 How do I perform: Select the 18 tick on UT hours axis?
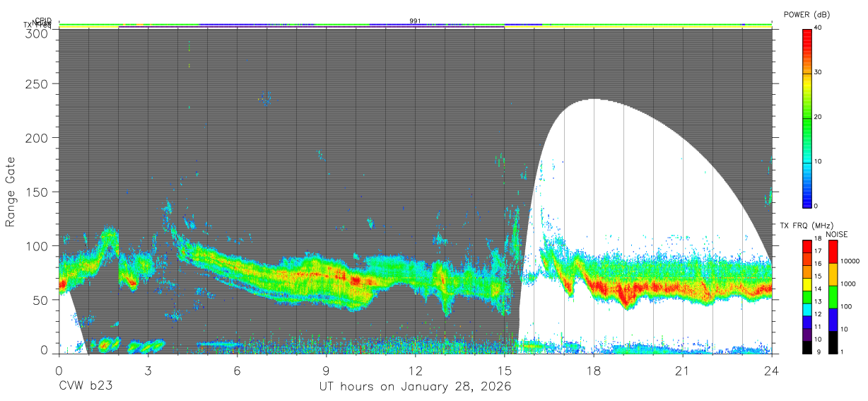coord(594,371)
